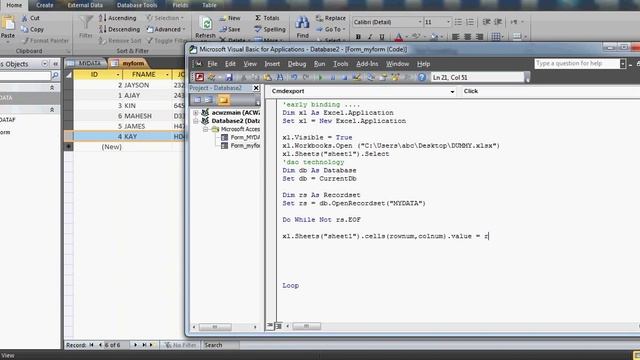Select the MYDATA document tab

click(x=86, y=63)
